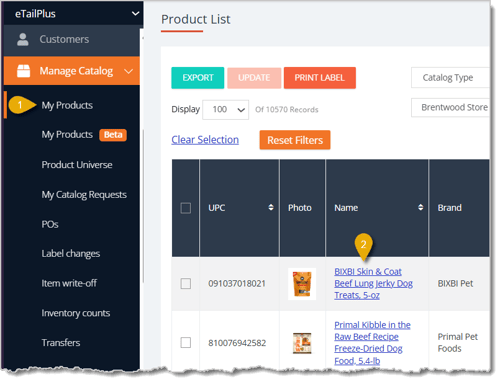Open the Transfers page
The width and height of the screenshot is (500, 382).
click(61, 343)
